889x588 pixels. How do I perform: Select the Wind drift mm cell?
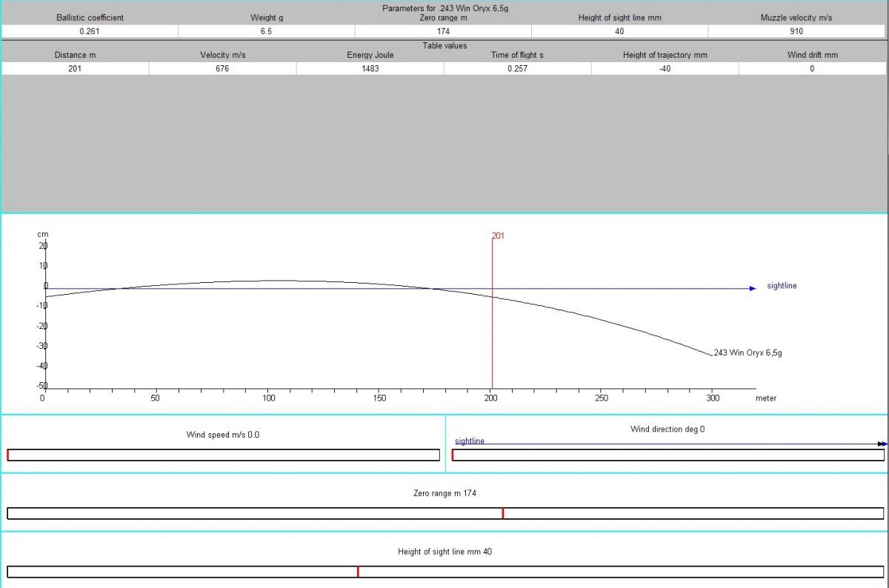pos(812,68)
